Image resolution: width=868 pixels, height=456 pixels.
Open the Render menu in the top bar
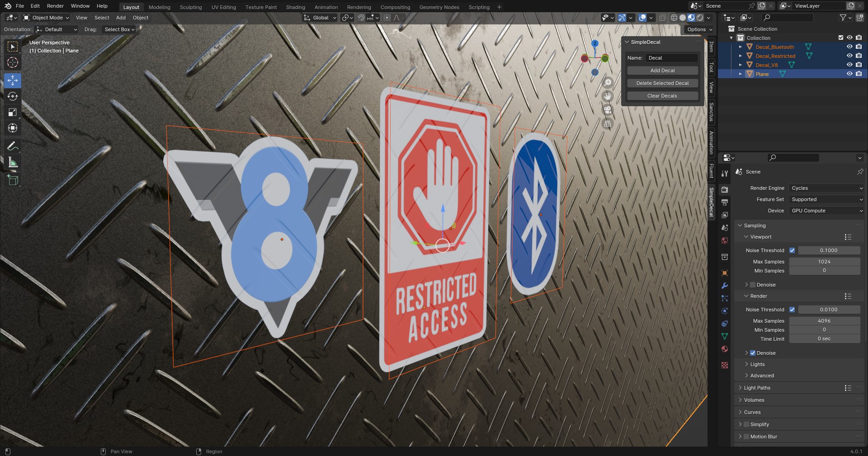tap(55, 6)
